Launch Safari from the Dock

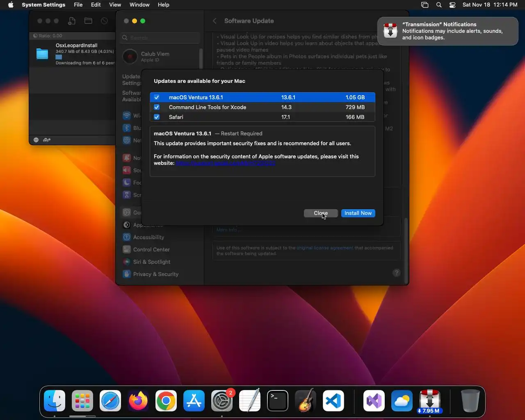[110, 401]
